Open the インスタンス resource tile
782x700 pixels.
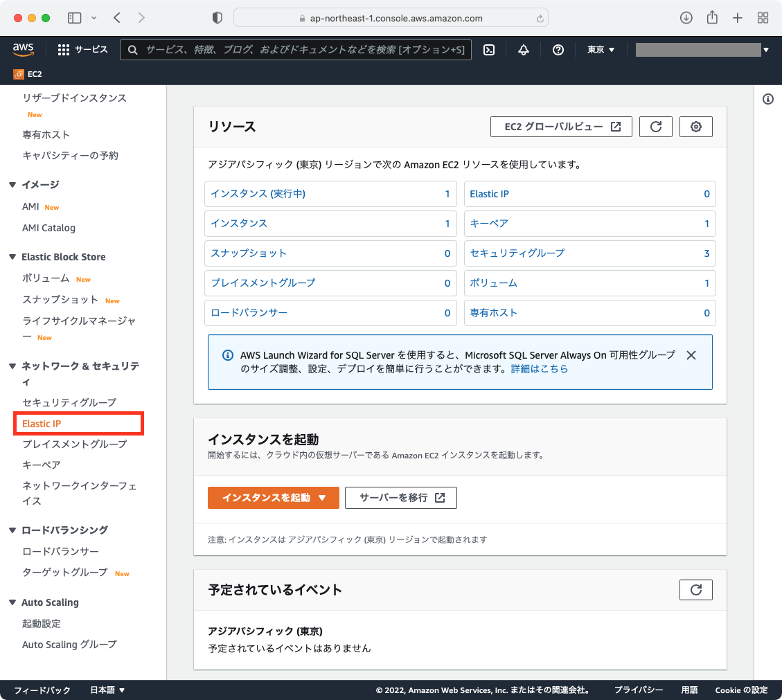point(330,224)
